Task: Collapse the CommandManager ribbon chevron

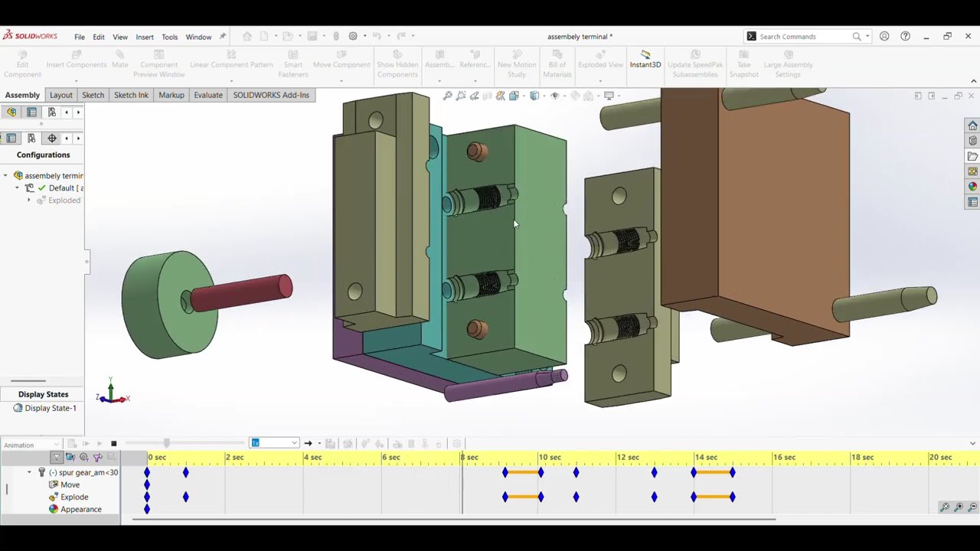Action: click(x=973, y=81)
